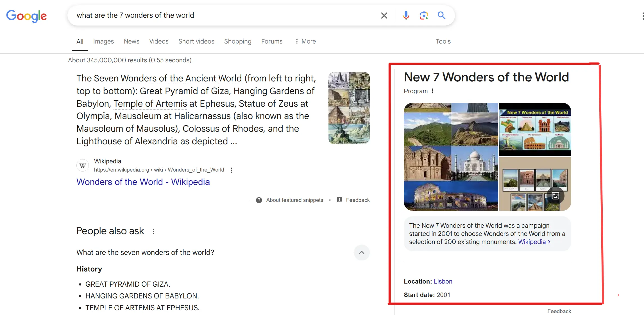Open the Short videos tab
The width and height of the screenshot is (644, 315).
pos(196,42)
